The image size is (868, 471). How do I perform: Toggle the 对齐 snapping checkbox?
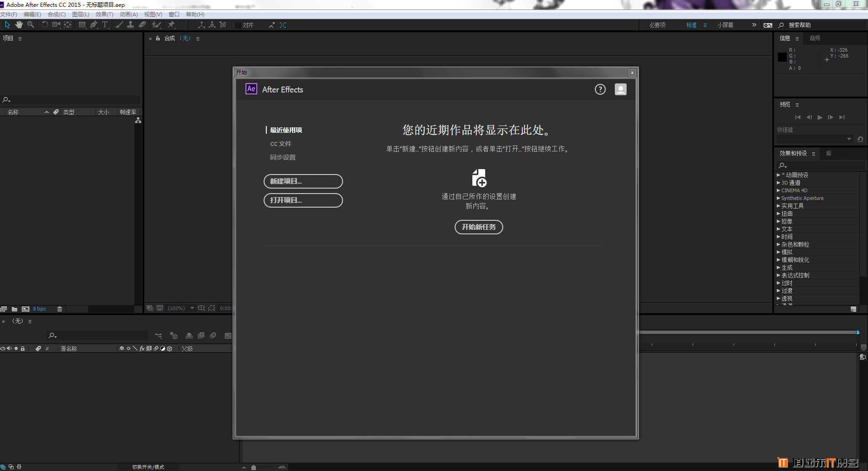coord(238,25)
